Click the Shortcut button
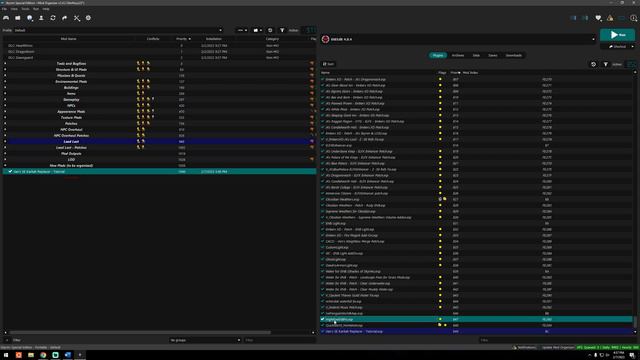The height and width of the screenshot is (360, 640). point(618,47)
